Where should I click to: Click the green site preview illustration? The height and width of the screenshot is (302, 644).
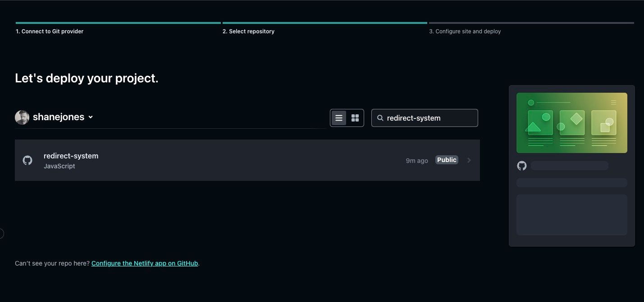[x=572, y=123]
